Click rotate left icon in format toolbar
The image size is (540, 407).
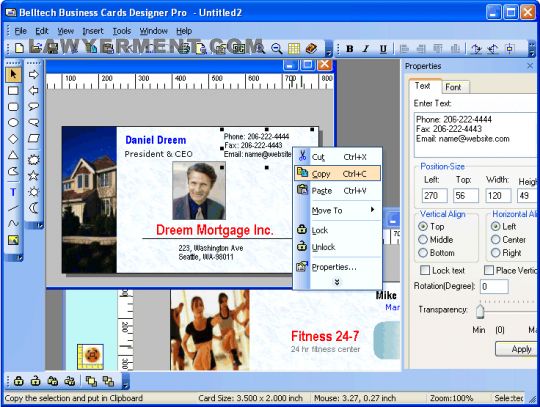[493, 49]
